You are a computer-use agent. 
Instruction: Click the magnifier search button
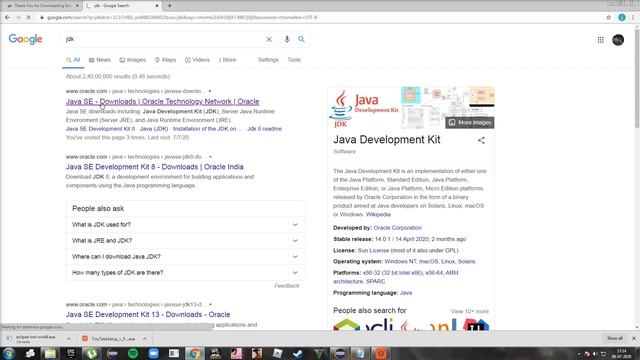(301, 39)
